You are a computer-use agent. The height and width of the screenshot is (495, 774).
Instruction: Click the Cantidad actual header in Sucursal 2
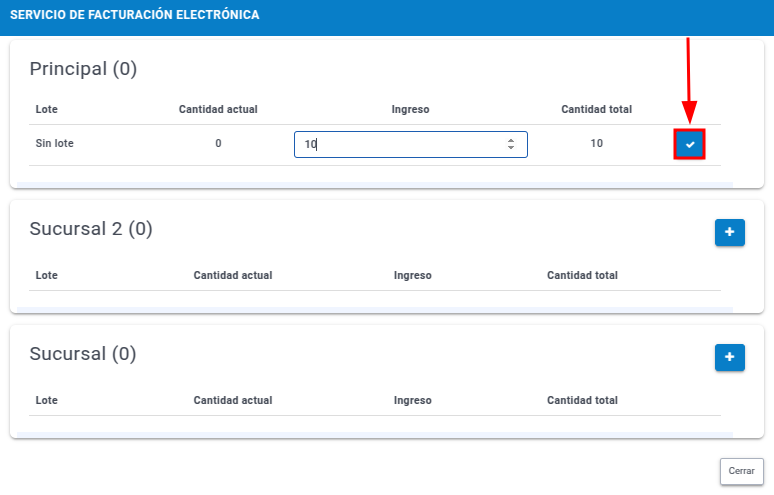pos(232,275)
